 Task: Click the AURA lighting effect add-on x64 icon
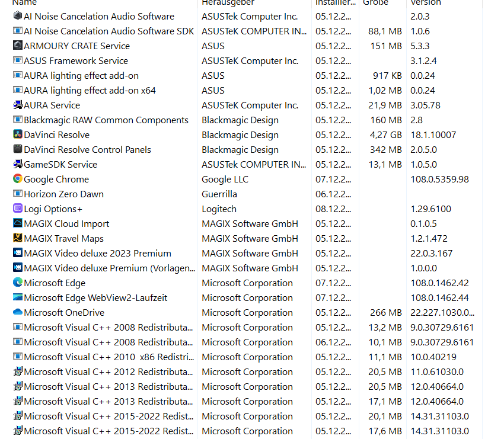18,89
